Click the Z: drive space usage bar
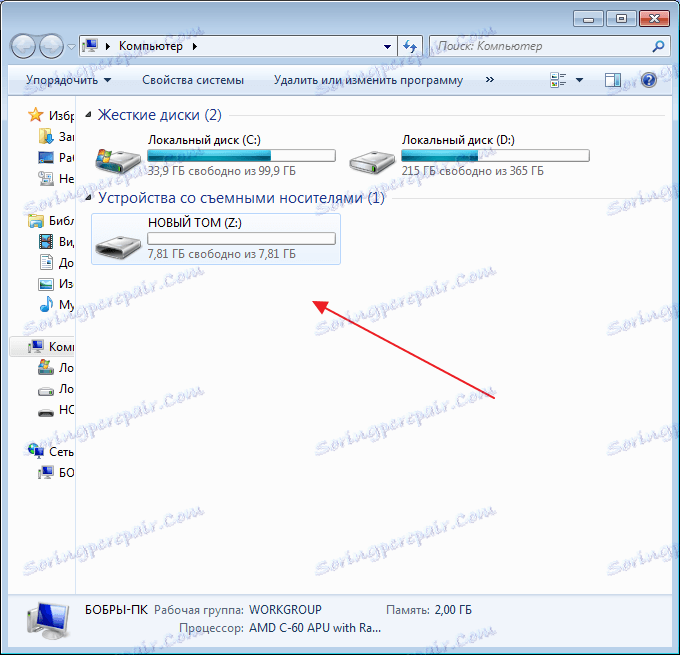The image size is (680, 655). coord(242,239)
